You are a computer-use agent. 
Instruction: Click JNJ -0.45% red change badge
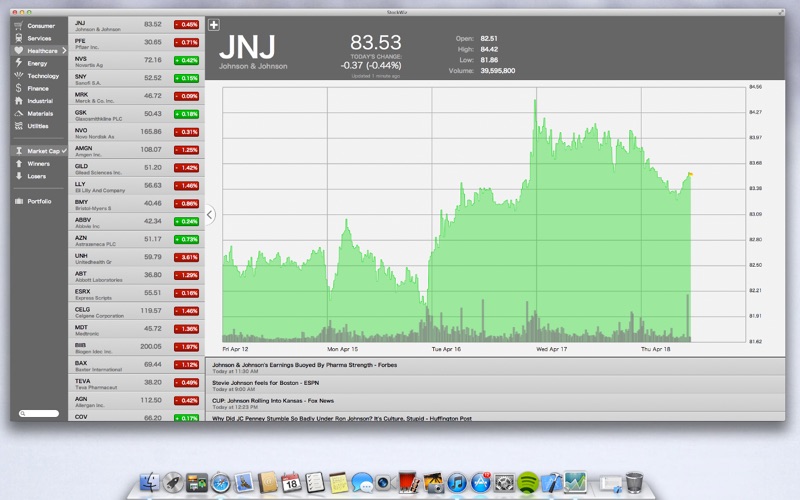pos(187,24)
